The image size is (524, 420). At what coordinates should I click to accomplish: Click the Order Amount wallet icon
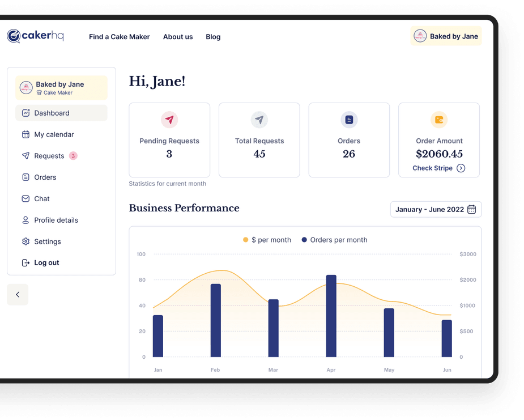[439, 120]
